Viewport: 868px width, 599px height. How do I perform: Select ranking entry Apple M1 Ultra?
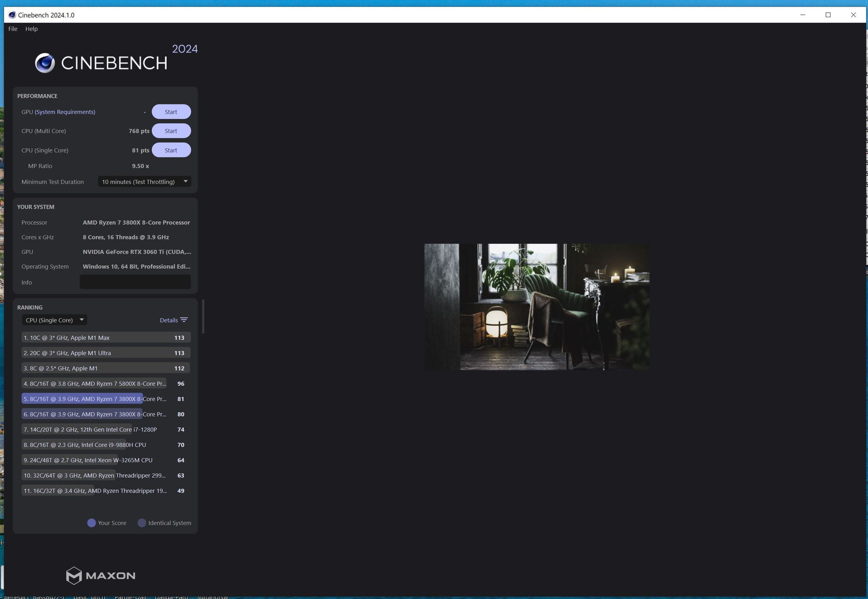[x=106, y=353]
